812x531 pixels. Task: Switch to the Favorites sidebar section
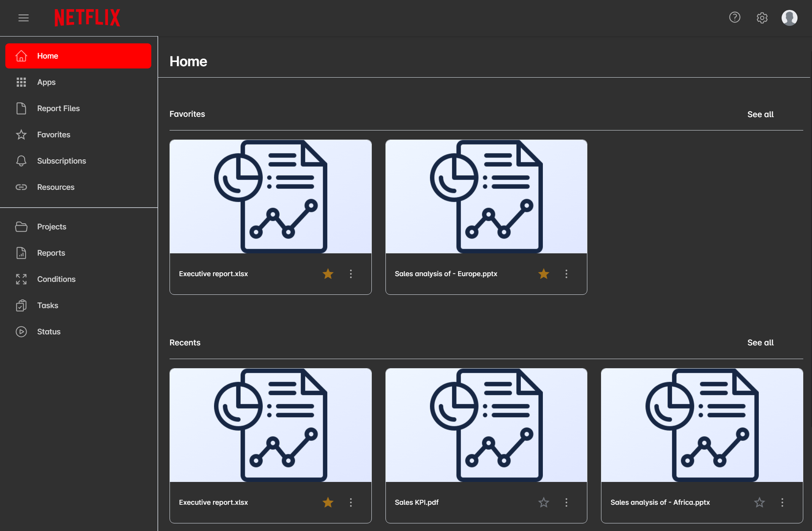coord(54,134)
